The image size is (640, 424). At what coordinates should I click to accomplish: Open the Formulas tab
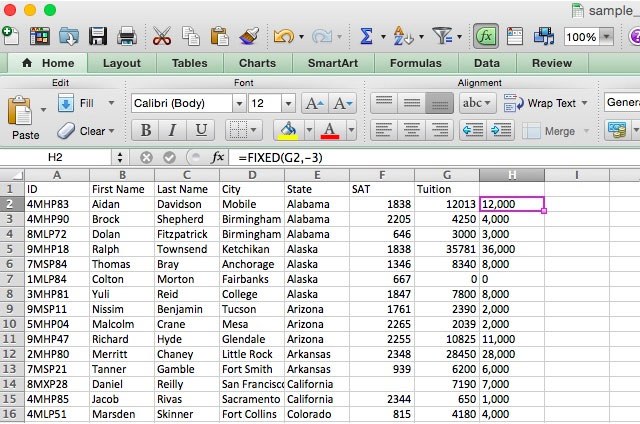[416, 63]
